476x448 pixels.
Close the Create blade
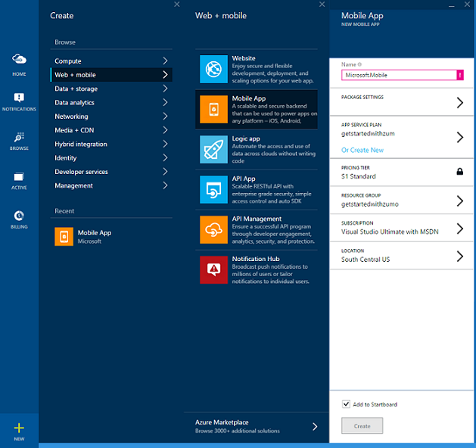click(x=177, y=5)
